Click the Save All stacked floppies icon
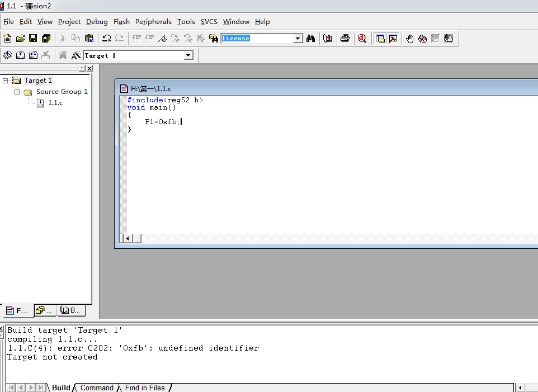Screen dimensions: 538x392 pos(46,39)
